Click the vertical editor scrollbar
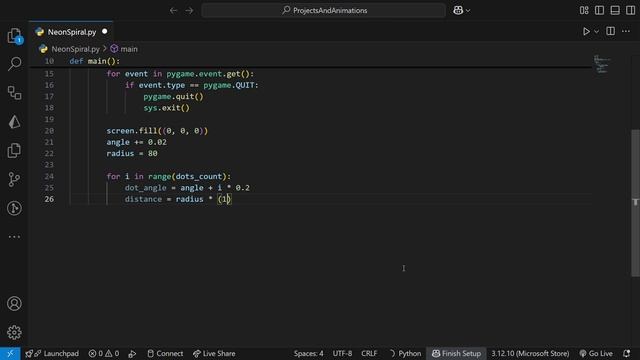640x360 pixels. (636, 203)
